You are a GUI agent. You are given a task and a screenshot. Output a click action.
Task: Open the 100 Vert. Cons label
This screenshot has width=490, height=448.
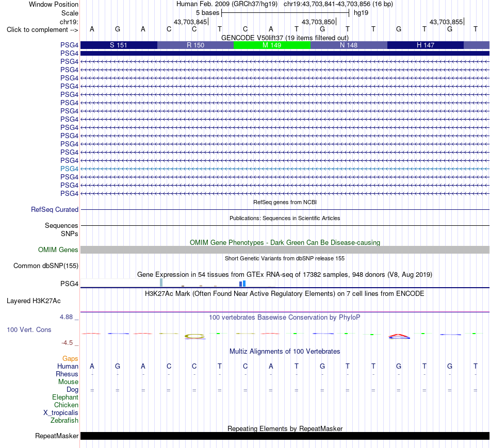point(29,329)
